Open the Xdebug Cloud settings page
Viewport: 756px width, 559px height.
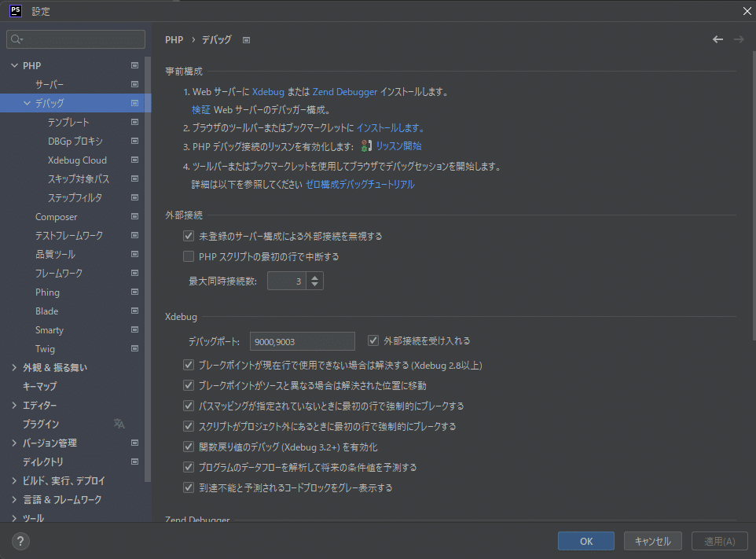point(77,160)
